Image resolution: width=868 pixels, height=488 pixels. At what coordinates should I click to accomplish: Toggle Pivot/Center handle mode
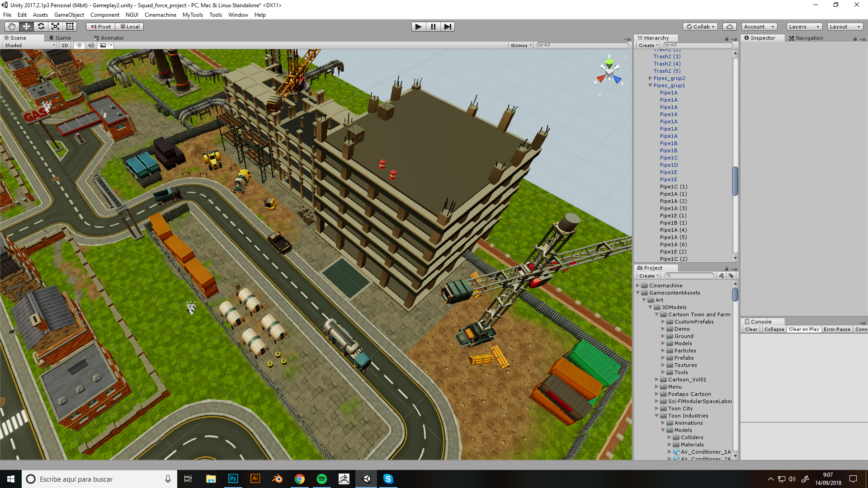pos(101,27)
